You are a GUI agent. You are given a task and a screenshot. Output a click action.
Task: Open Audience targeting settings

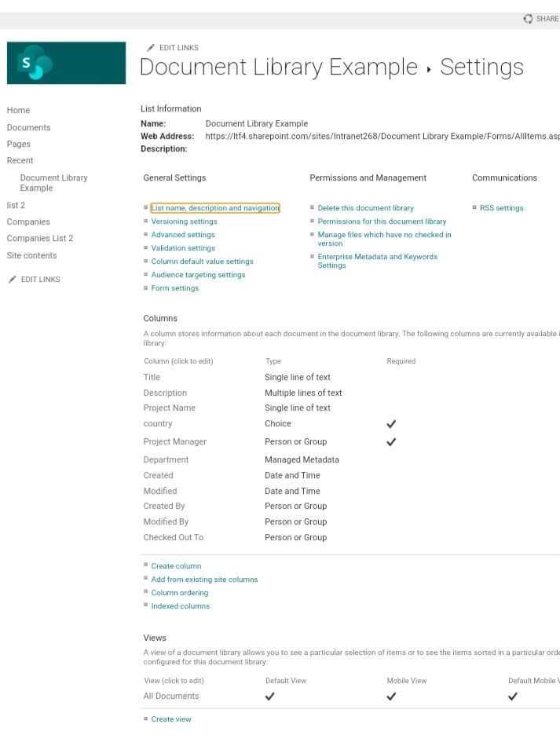pos(199,275)
